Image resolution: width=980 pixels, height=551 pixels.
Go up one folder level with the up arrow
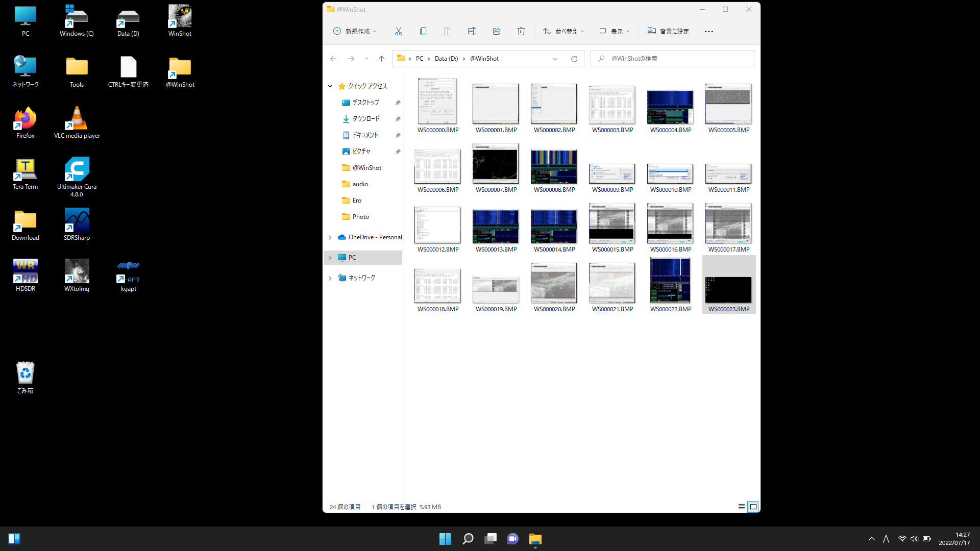(381, 59)
